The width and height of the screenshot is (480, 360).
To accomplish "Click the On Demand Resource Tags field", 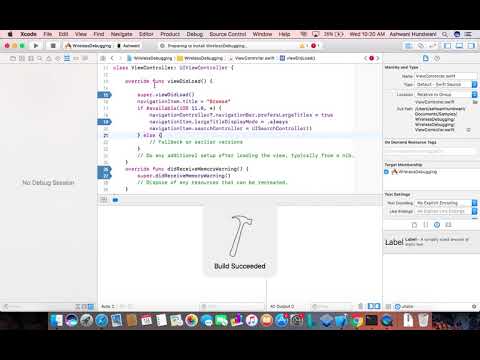I will [x=430, y=151].
